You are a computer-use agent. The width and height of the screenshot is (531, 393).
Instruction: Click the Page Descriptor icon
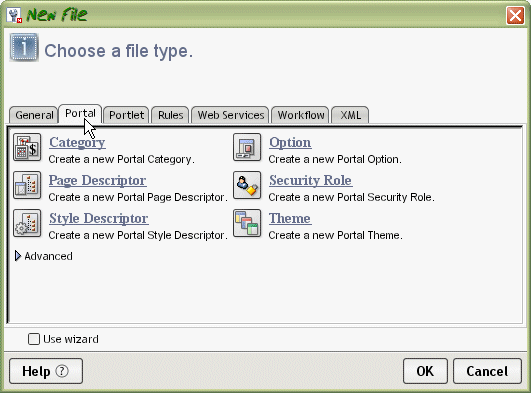point(27,185)
